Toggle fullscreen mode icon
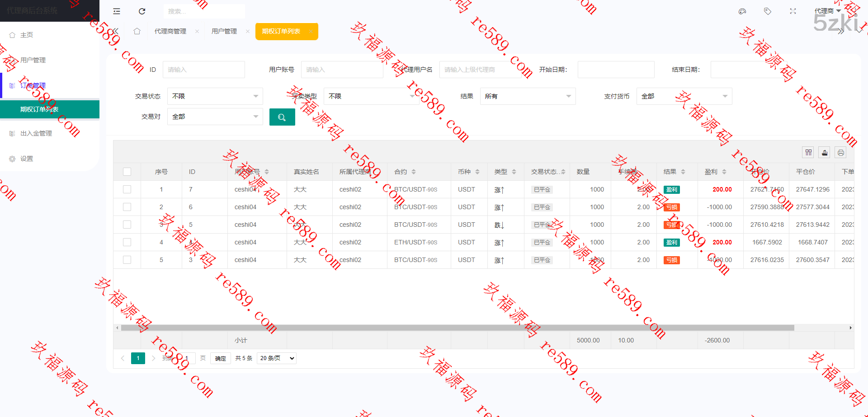 [793, 11]
